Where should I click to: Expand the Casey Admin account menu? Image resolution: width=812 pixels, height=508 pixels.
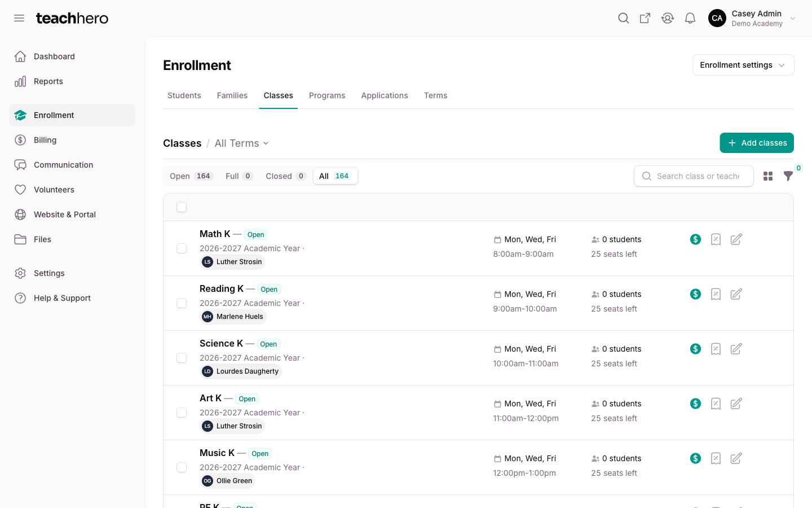(x=752, y=18)
